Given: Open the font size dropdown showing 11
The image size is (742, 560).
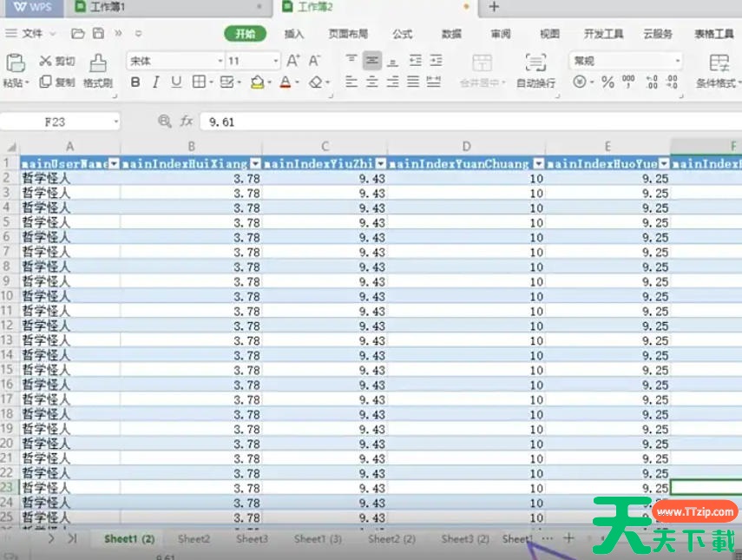Looking at the screenshot, I should [276, 62].
